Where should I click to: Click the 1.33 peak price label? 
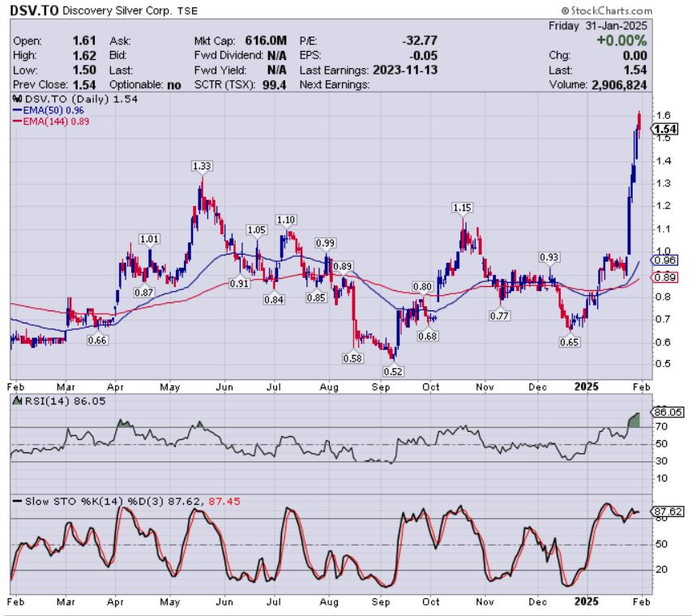click(202, 166)
